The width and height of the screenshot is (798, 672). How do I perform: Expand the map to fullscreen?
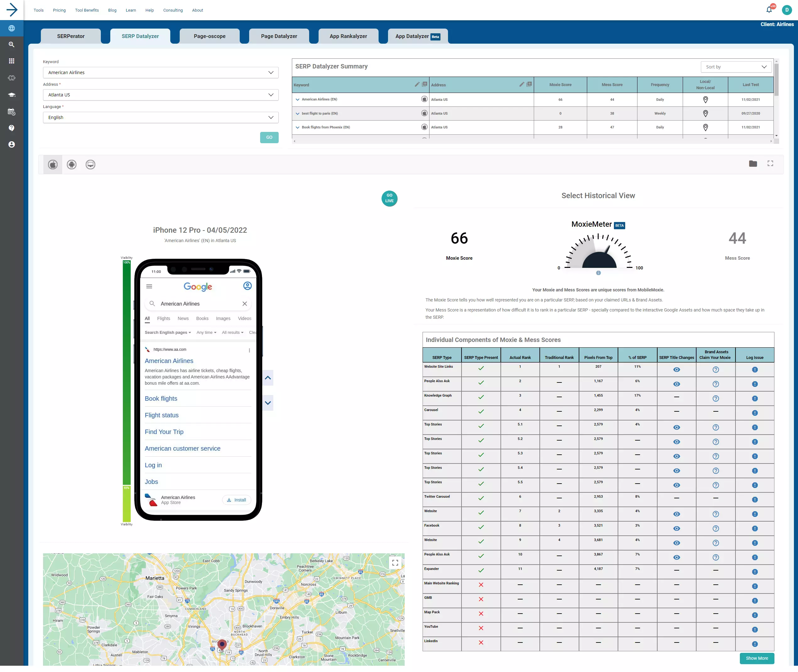[x=395, y=563]
